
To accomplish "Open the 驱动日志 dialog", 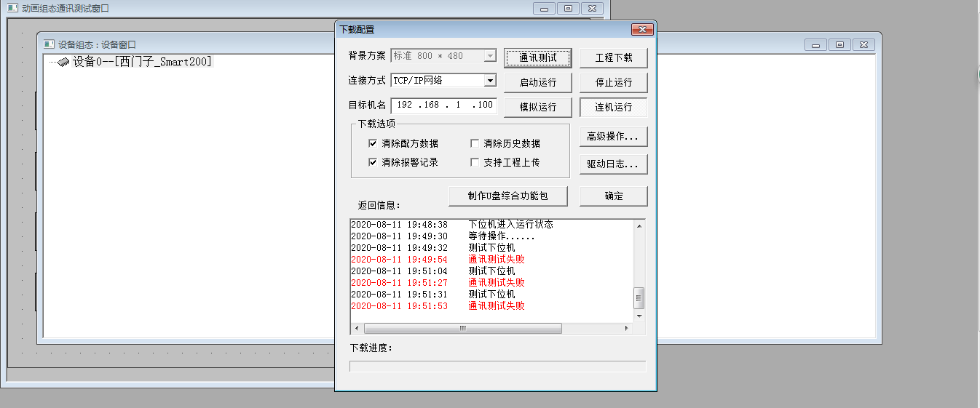I will click(x=613, y=164).
